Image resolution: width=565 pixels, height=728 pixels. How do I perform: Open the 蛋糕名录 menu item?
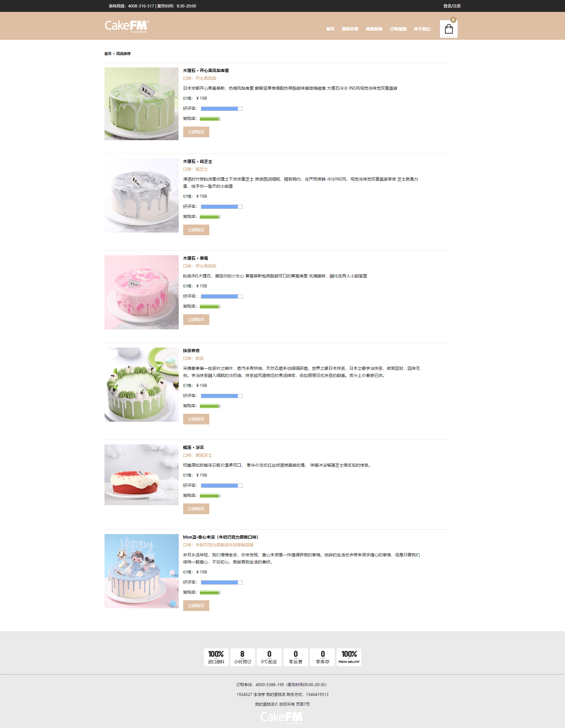coord(350,29)
